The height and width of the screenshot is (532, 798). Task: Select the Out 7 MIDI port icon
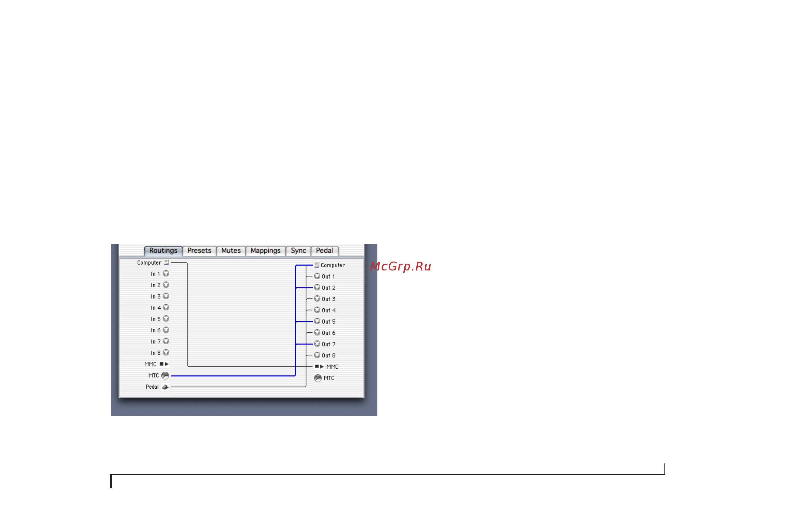317,344
